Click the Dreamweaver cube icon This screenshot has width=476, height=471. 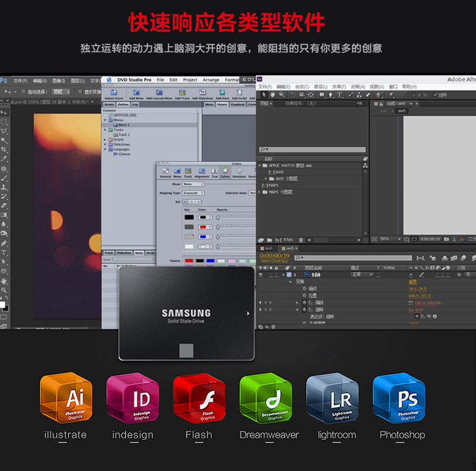(x=266, y=398)
